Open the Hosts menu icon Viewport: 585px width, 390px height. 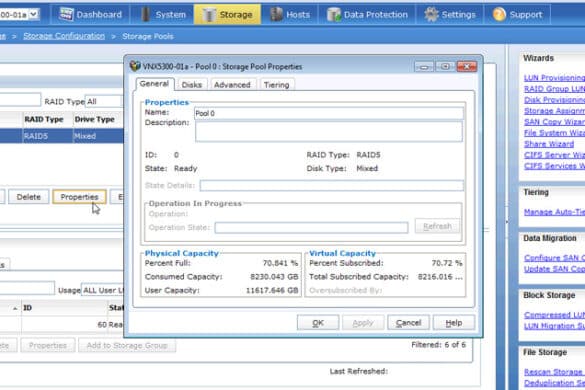(x=276, y=14)
